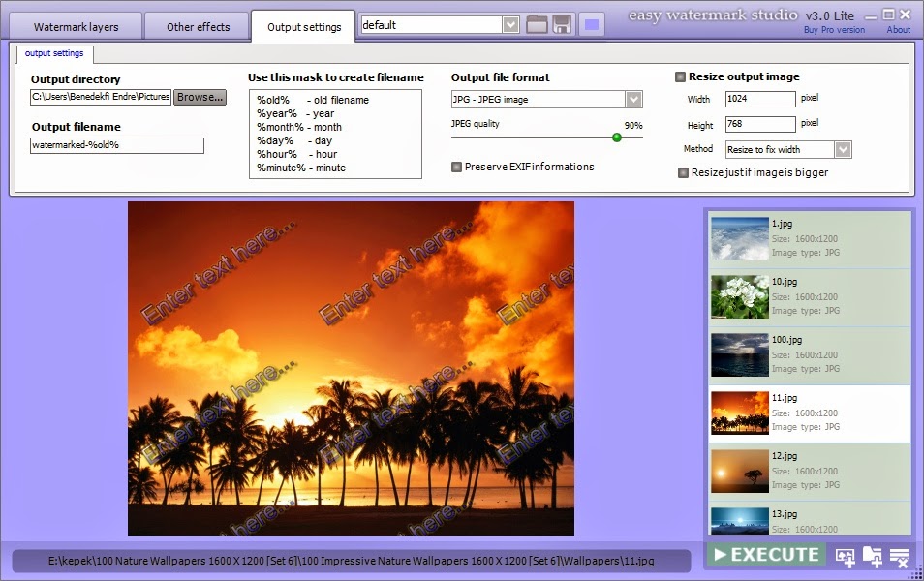Select the 13.jpg thumbnail
The width and height of the screenshot is (924, 581).
click(x=740, y=522)
